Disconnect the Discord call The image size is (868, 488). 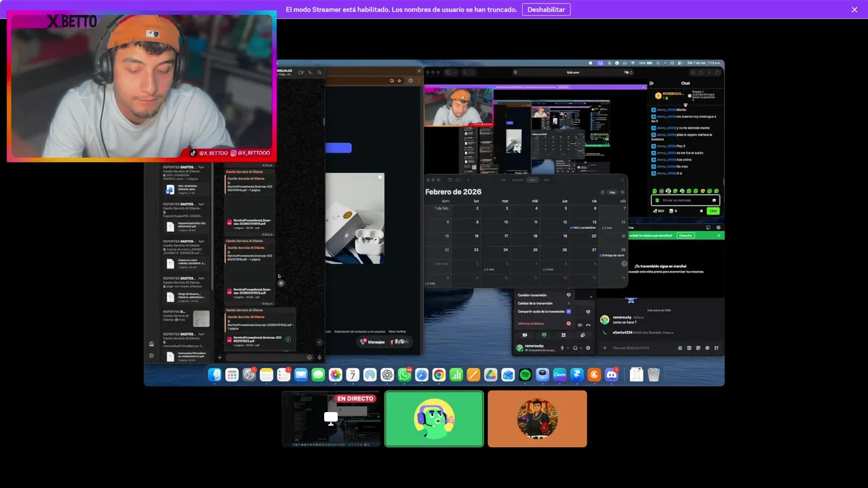588,325
